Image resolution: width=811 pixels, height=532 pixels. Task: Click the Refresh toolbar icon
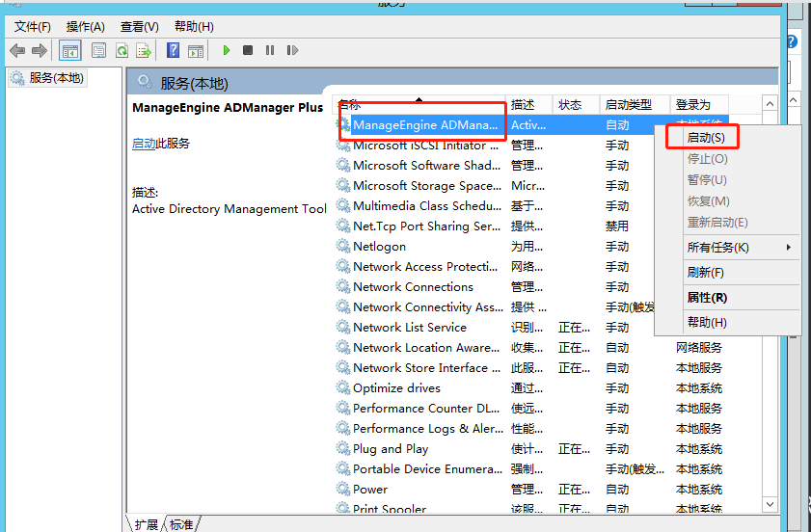tap(122, 50)
